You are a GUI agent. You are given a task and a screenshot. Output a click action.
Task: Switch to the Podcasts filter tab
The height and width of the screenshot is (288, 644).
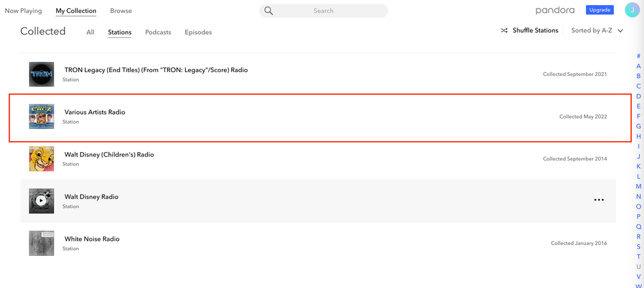[158, 32]
